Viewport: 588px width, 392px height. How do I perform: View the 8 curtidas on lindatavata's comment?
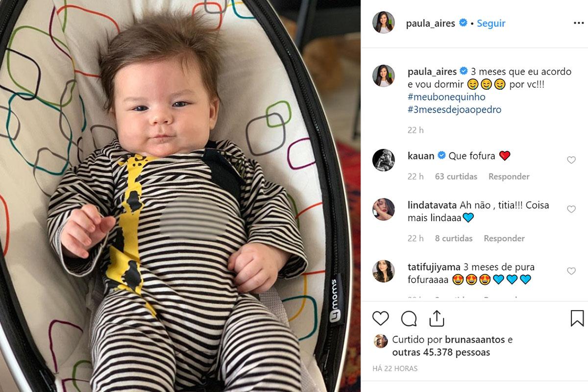click(x=454, y=238)
